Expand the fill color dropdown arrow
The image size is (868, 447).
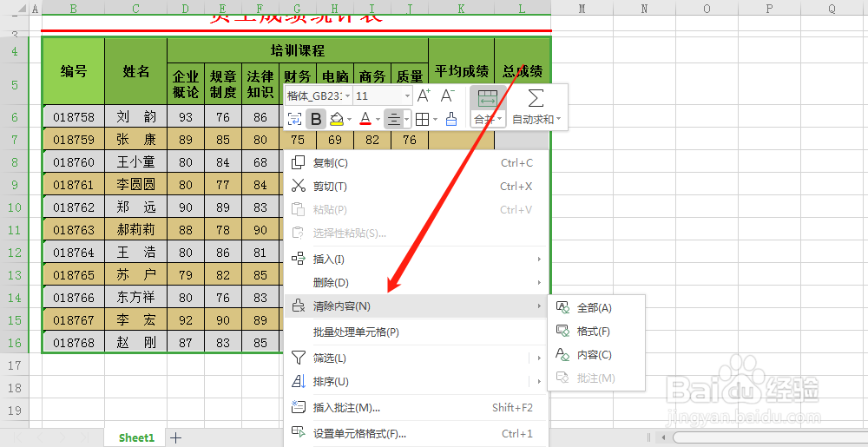pos(349,120)
